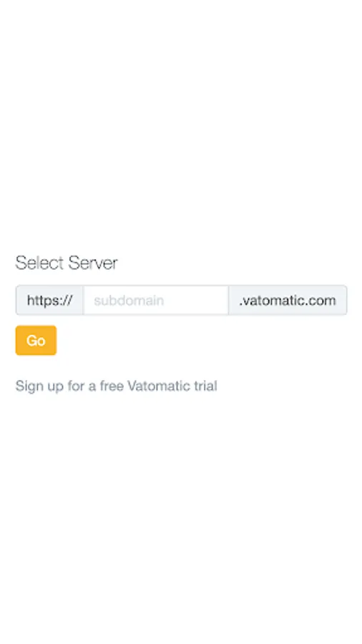Click the "Server" word in the heading

pyautogui.click(x=93, y=263)
